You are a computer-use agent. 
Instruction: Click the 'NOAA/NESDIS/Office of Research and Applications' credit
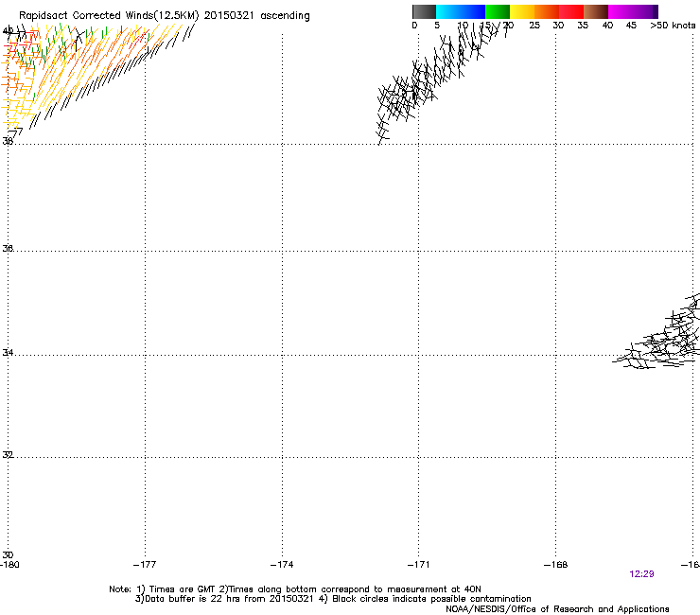[x=557, y=609]
